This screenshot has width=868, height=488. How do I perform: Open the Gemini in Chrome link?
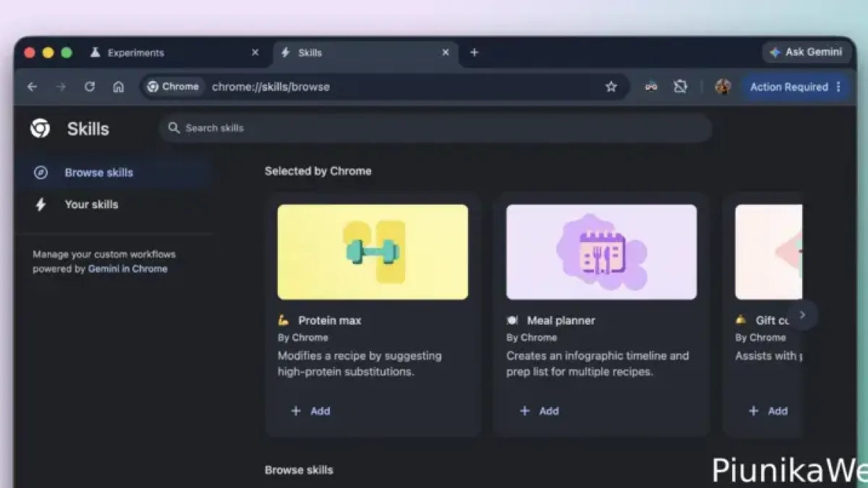[127, 269]
